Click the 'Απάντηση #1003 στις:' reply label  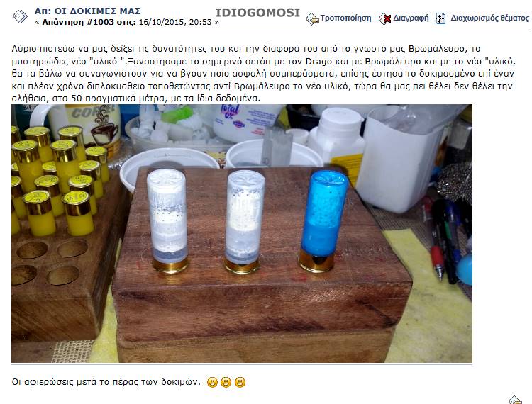click(x=89, y=23)
